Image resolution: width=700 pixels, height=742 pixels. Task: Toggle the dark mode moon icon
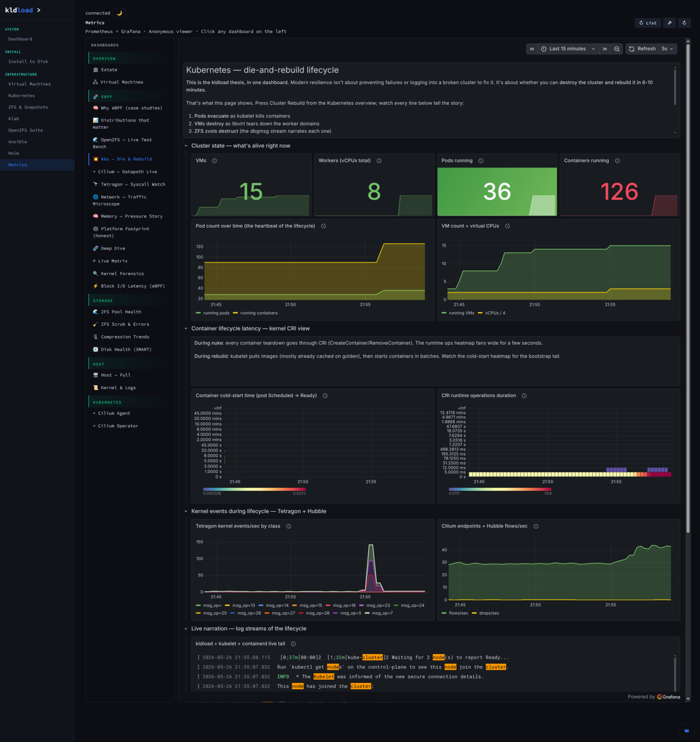tap(119, 13)
